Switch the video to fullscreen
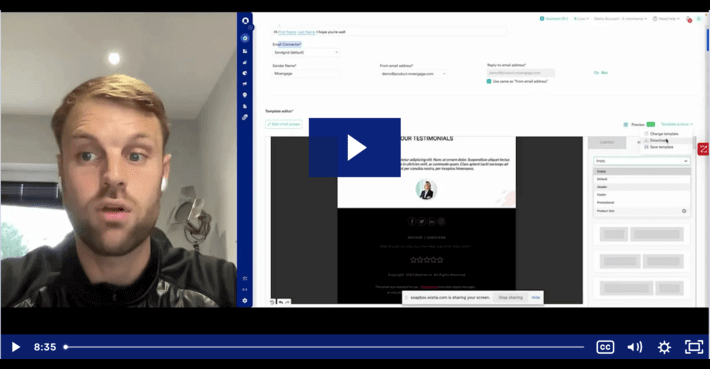 tap(694, 347)
